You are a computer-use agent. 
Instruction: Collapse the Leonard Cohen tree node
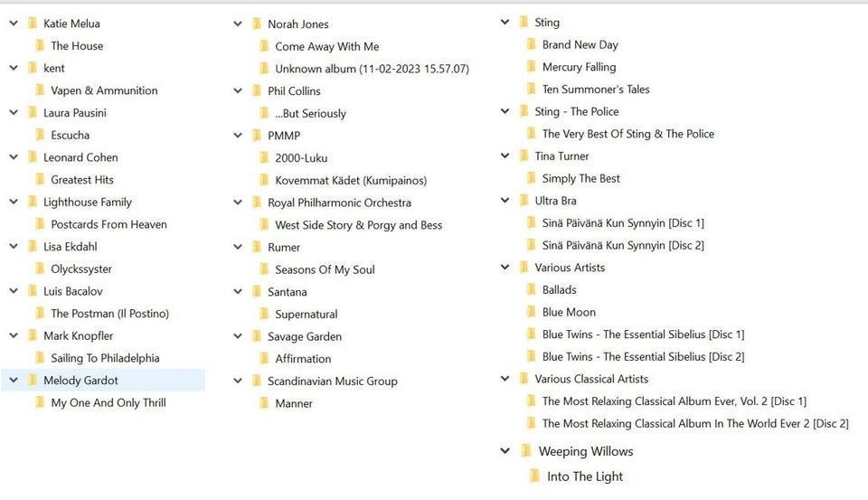pyautogui.click(x=14, y=157)
